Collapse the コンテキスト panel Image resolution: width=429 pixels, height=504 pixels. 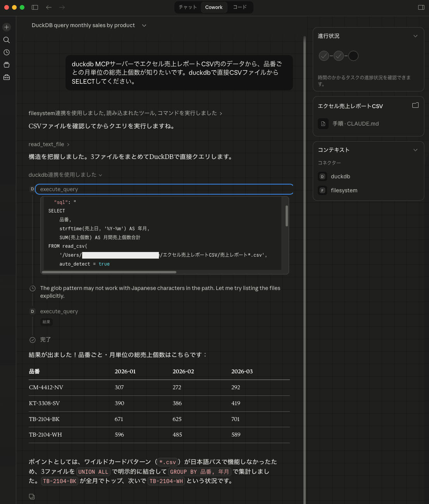415,150
